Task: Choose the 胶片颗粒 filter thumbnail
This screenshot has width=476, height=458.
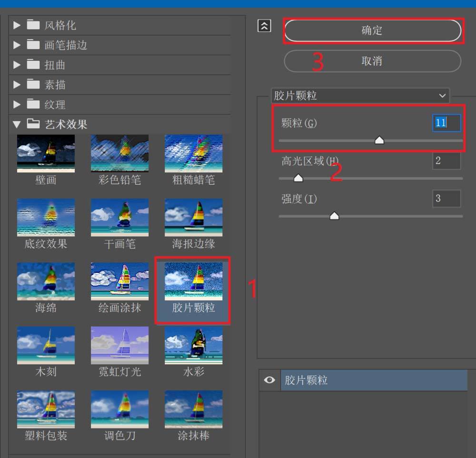Action: tap(193, 282)
